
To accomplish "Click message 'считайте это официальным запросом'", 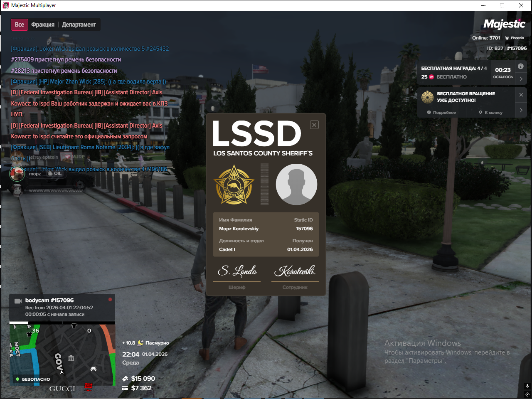I will click(79, 136).
